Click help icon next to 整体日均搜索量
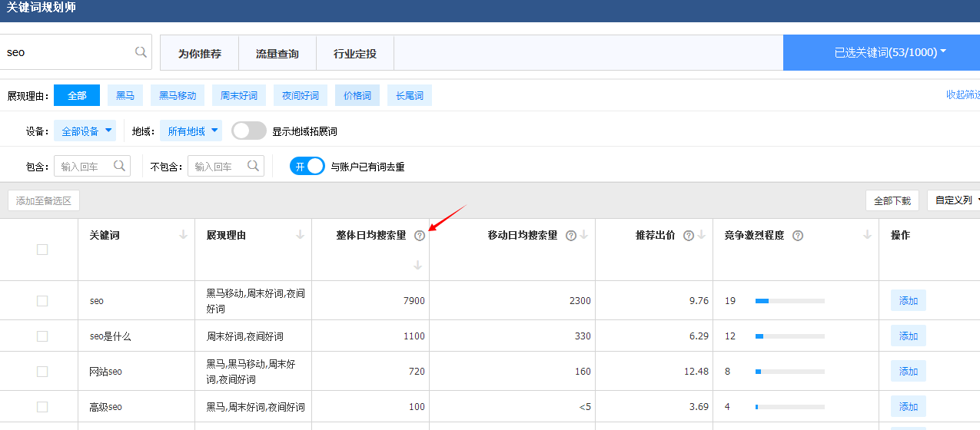 tap(419, 236)
